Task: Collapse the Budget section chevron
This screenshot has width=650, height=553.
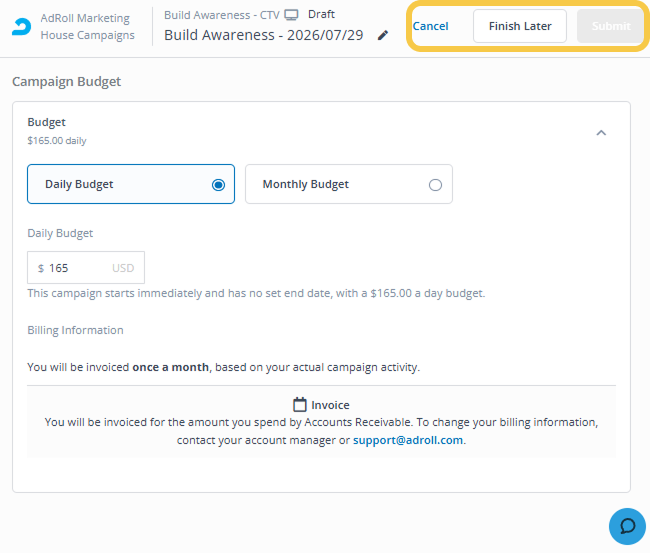Action: pyautogui.click(x=601, y=133)
